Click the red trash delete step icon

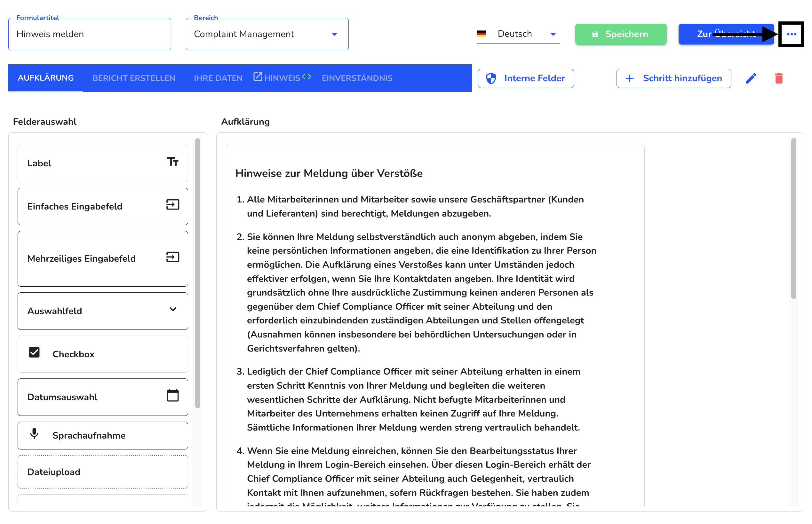pyautogui.click(x=779, y=78)
